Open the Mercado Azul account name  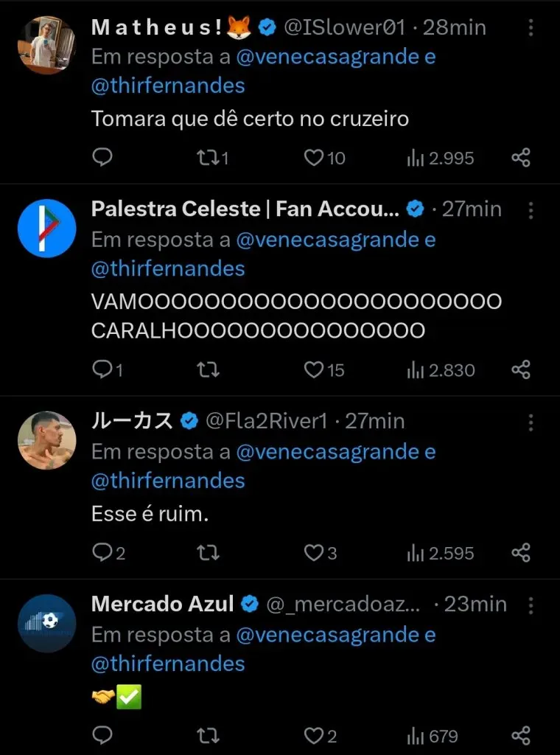click(162, 604)
